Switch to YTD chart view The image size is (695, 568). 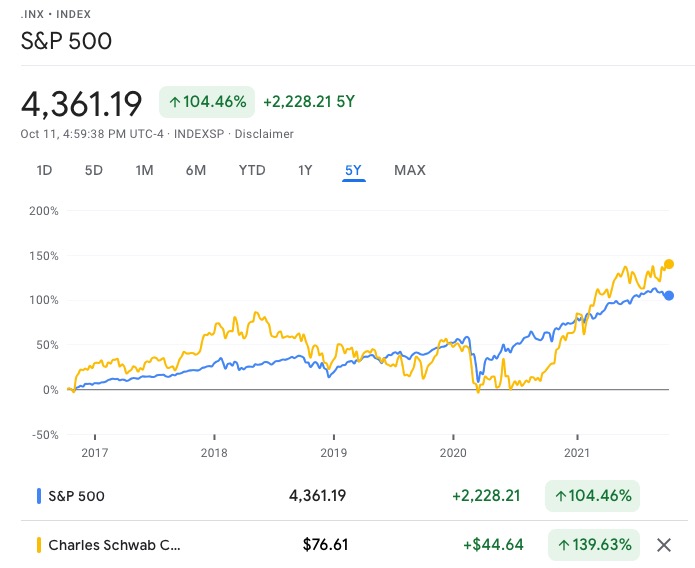click(x=252, y=170)
